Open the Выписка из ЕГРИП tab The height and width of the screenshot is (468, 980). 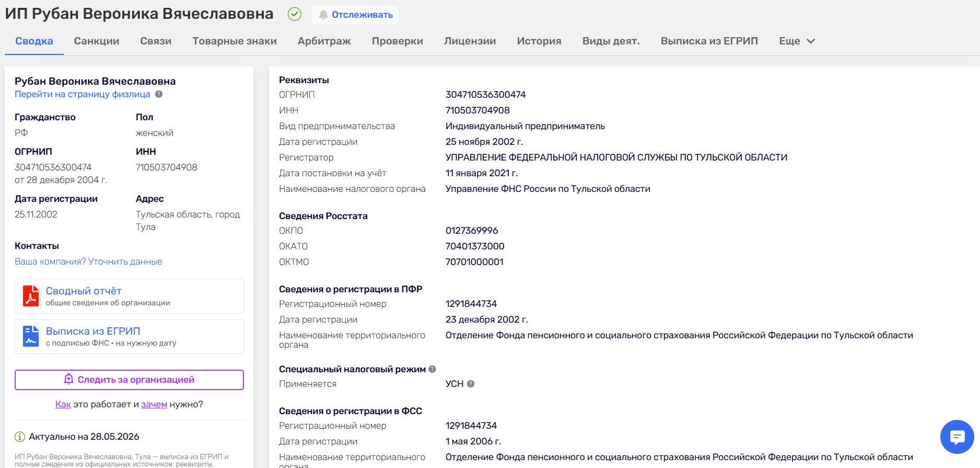point(709,41)
